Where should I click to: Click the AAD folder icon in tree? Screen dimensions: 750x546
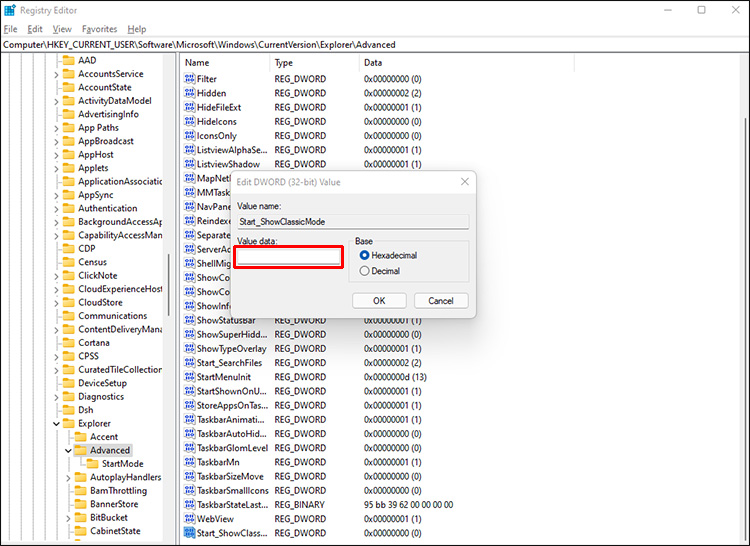(69, 60)
